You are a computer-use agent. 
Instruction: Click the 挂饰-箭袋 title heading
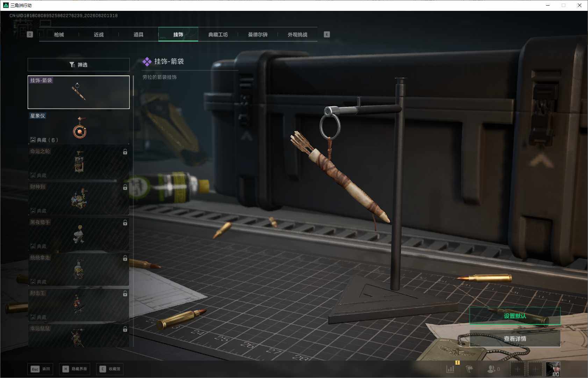coord(169,61)
